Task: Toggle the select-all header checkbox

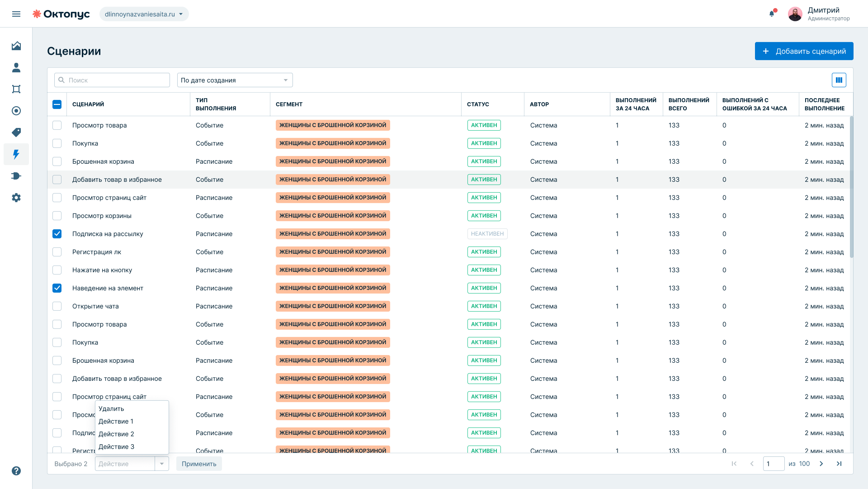Action: point(57,104)
